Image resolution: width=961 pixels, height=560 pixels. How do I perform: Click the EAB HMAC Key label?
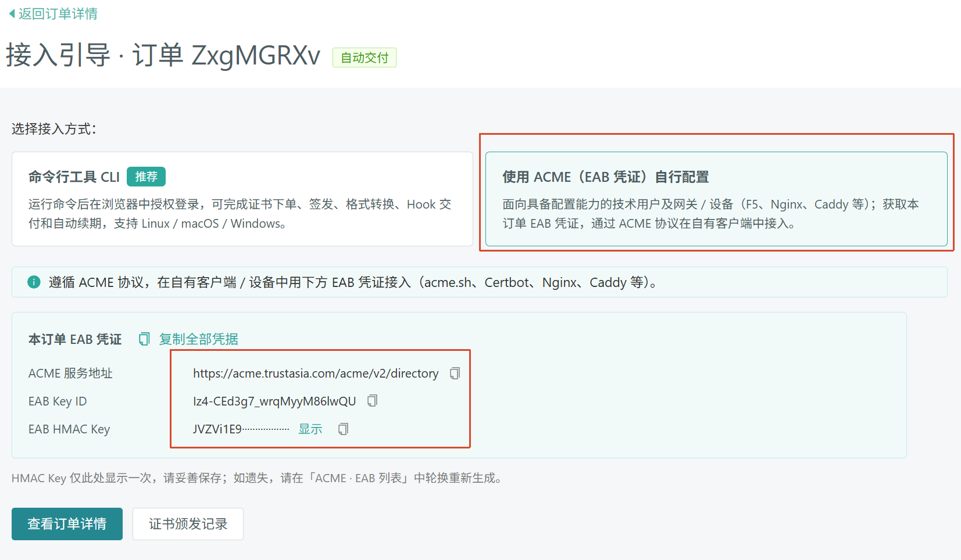tap(69, 429)
